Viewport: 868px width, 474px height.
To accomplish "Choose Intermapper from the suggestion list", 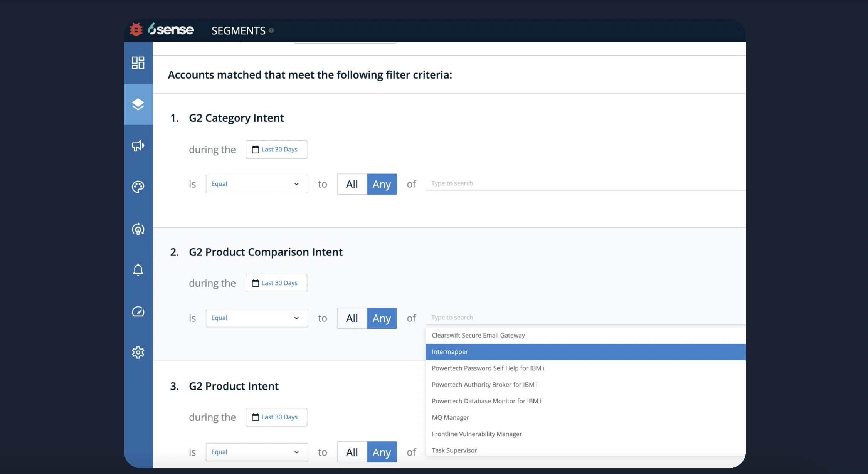I will coord(450,352).
